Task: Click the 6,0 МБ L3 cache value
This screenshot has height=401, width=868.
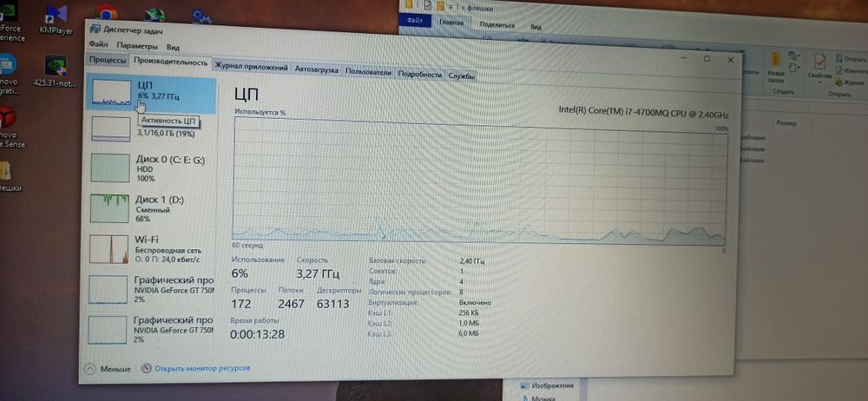Action: tap(469, 333)
